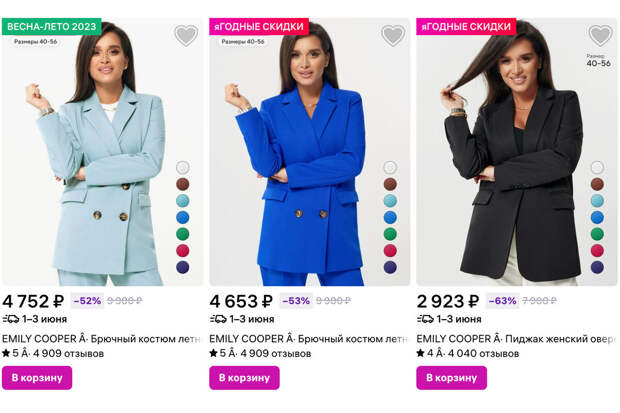Click star rating icon on first product

point(7,353)
